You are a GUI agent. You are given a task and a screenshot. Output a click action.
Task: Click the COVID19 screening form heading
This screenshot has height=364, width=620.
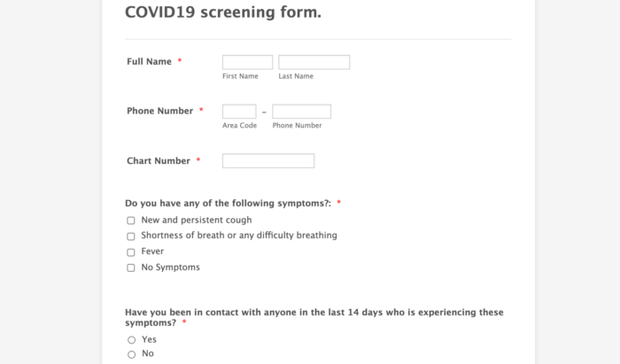pyautogui.click(x=222, y=12)
